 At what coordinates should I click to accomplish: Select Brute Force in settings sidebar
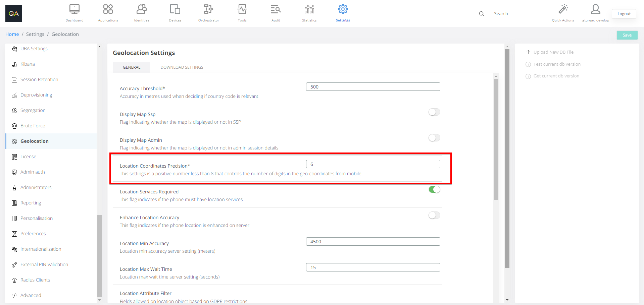click(33, 126)
